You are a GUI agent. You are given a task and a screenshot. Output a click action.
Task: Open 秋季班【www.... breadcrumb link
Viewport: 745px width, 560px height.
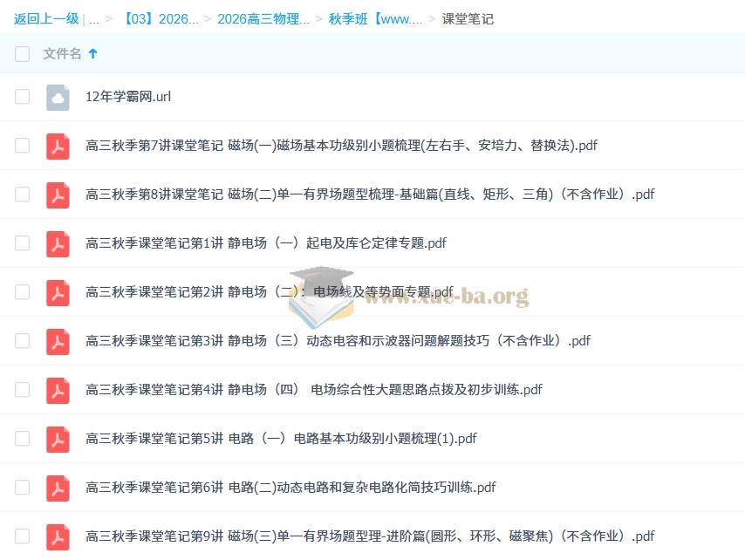pos(375,18)
